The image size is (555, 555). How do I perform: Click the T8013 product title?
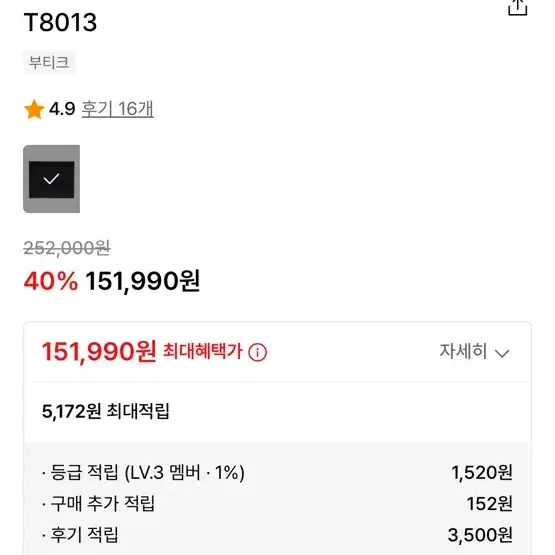click(x=60, y=23)
